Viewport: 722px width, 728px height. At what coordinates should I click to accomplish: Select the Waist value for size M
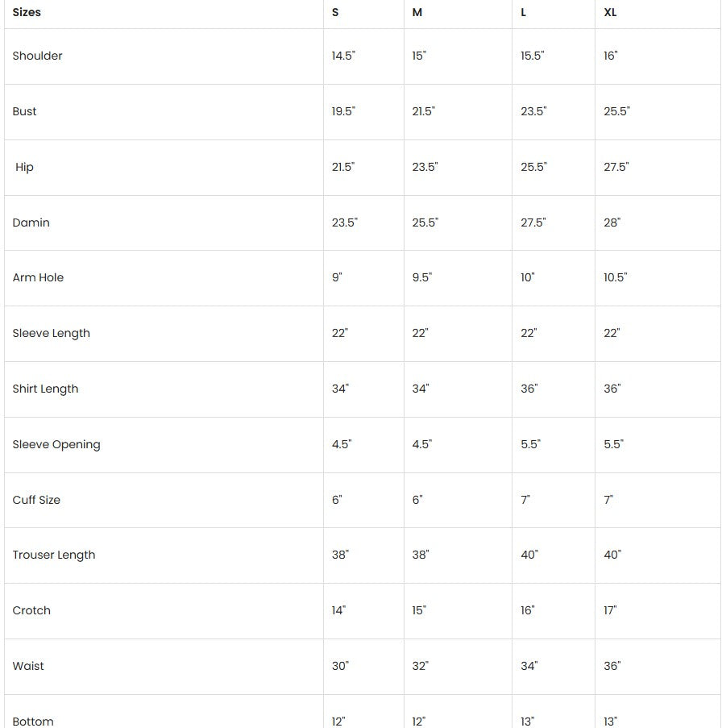(x=421, y=666)
